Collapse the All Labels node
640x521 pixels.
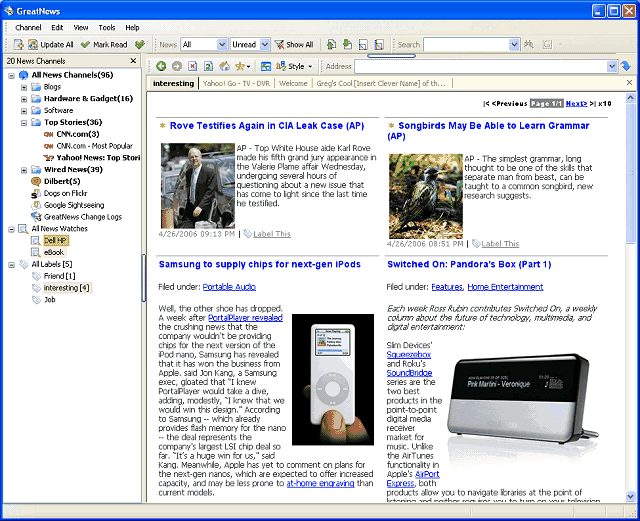pyautogui.click(x=11, y=265)
